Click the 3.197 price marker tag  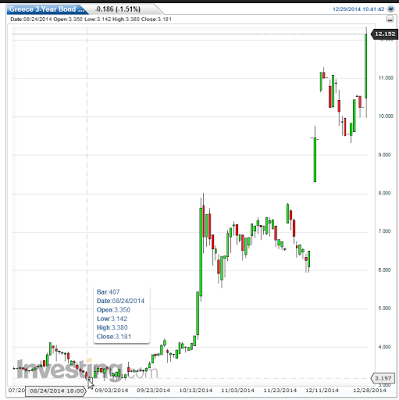[x=383, y=378]
